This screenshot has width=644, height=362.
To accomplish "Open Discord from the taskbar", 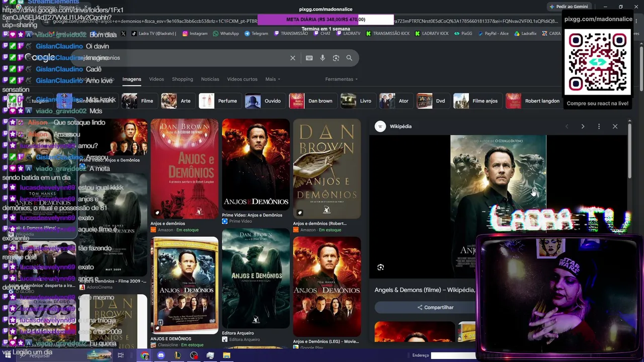I will click(x=161, y=355).
